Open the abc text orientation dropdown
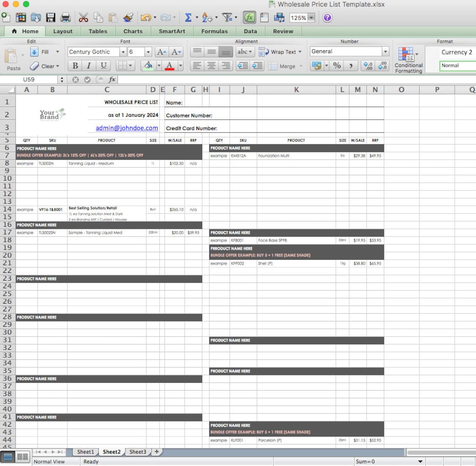Screen dimensions: 476x466 245,52
